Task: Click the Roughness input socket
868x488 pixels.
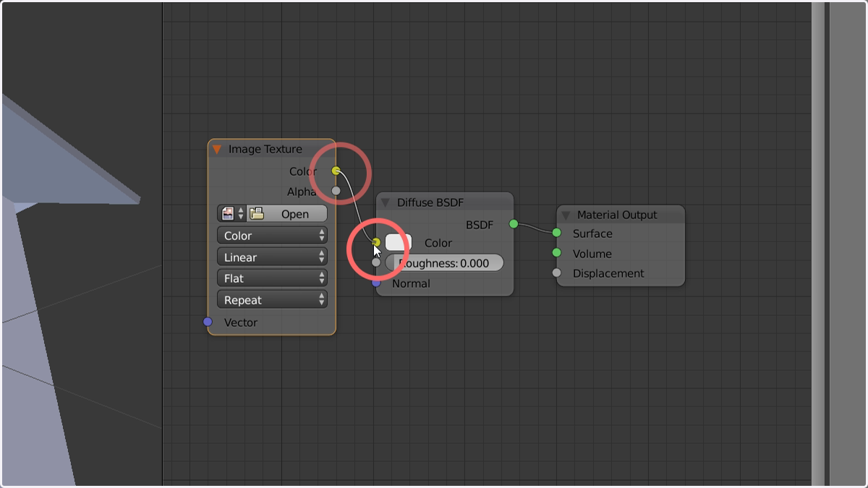Action: (x=376, y=262)
